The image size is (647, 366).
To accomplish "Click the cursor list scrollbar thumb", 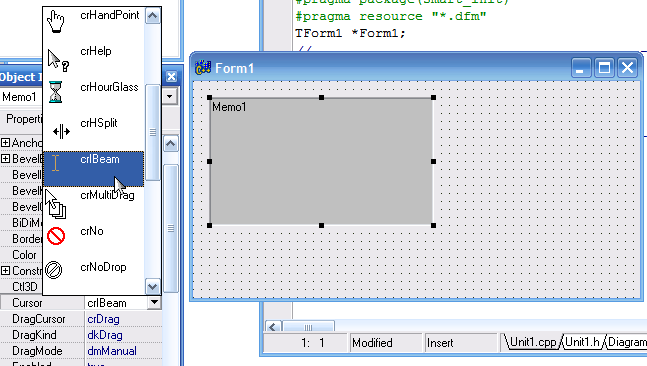I will pos(153,132).
